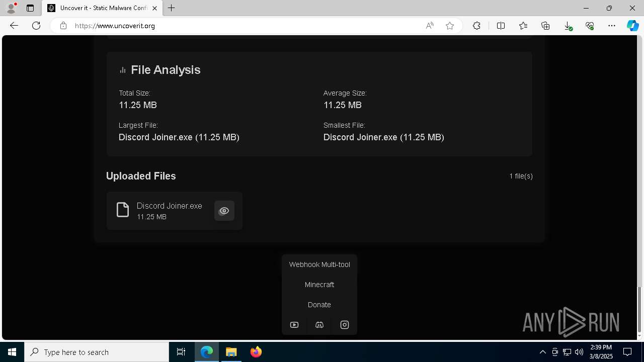The width and height of the screenshot is (644, 362).
Task: Open the browser profile icon
Action: pyautogui.click(x=11, y=8)
